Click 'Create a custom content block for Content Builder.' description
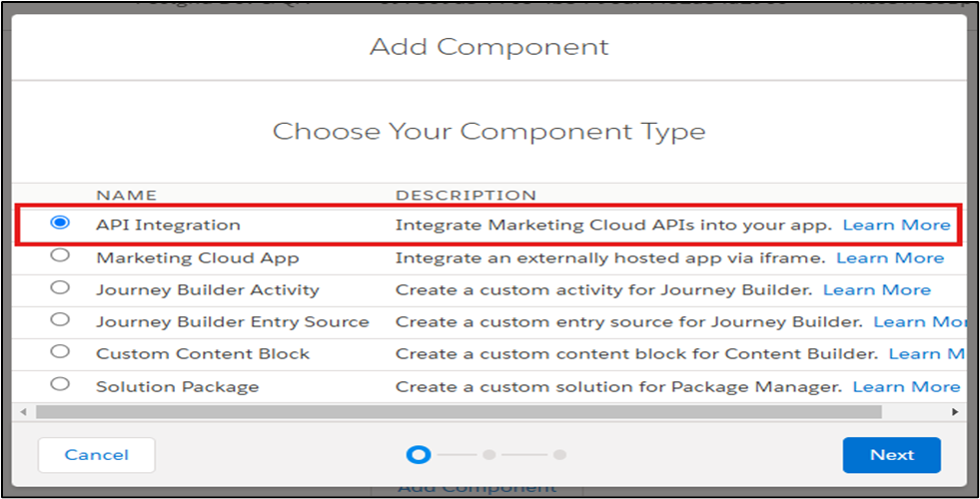The height and width of the screenshot is (499, 980). pos(637,354)
